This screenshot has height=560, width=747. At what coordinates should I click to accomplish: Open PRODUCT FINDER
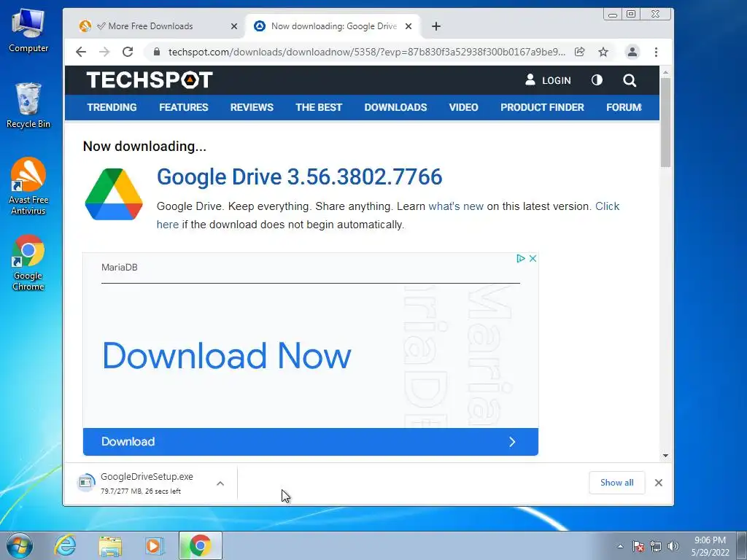[542, 107]
